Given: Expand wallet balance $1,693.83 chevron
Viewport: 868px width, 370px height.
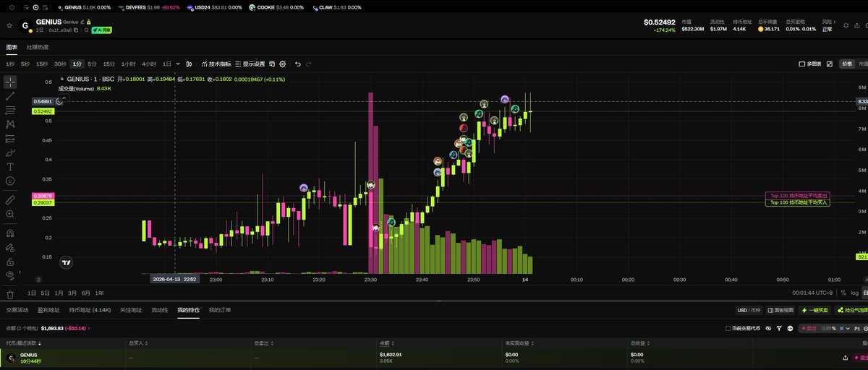Looking at the screenshot, I should click(x=90, y=328).
